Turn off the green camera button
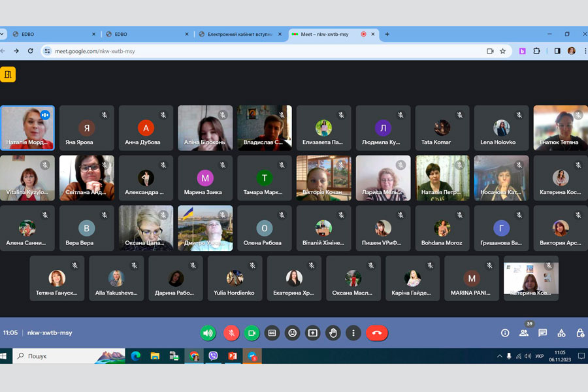 pyautogui.click(x=252, y=333)
